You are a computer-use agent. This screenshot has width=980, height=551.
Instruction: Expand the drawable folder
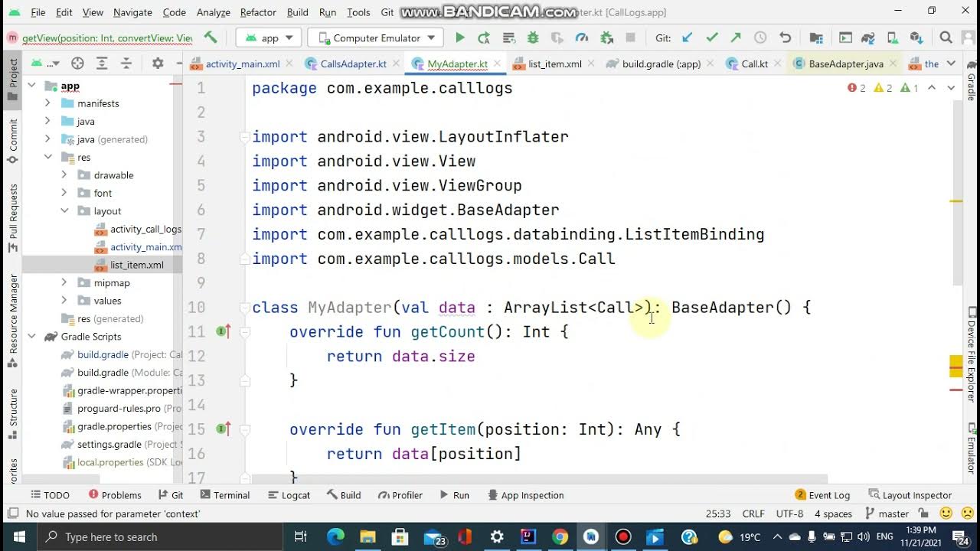(x=64, y=175)
